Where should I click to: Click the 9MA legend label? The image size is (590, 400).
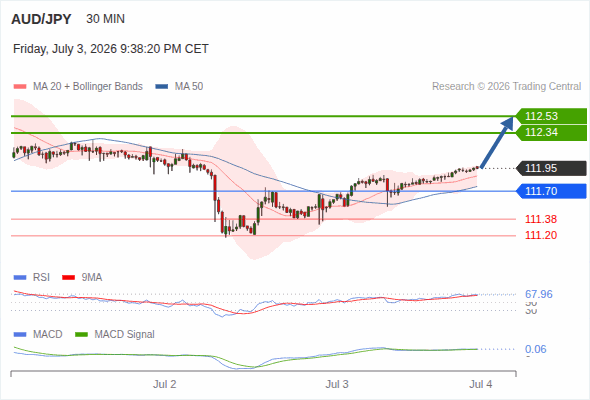(x=92, y=278)
